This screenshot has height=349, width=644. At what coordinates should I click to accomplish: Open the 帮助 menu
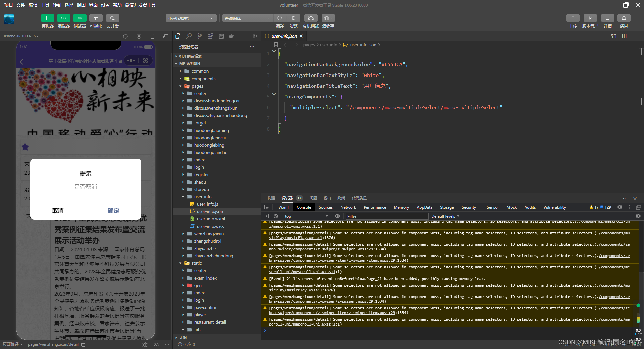[117, 5]
